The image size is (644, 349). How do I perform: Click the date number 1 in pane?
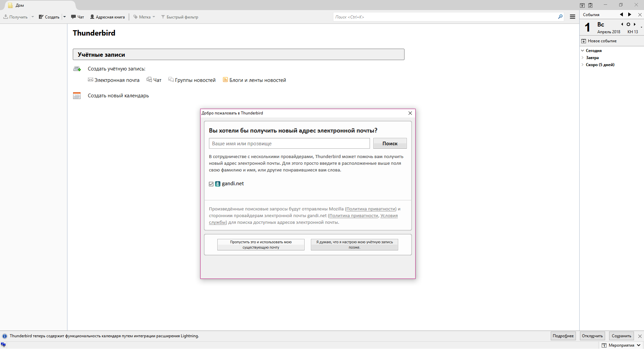coord(587,27)
